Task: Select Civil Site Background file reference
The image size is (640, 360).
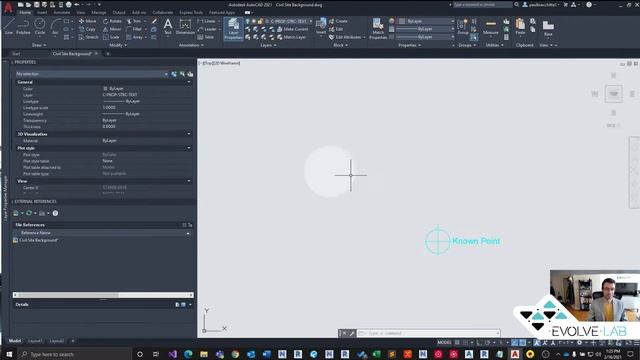Action: click(x=36, y=240)
